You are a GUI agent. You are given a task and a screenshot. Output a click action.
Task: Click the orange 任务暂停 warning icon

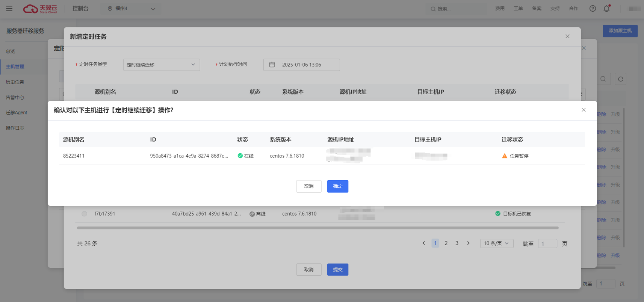[x=505, y=156]
